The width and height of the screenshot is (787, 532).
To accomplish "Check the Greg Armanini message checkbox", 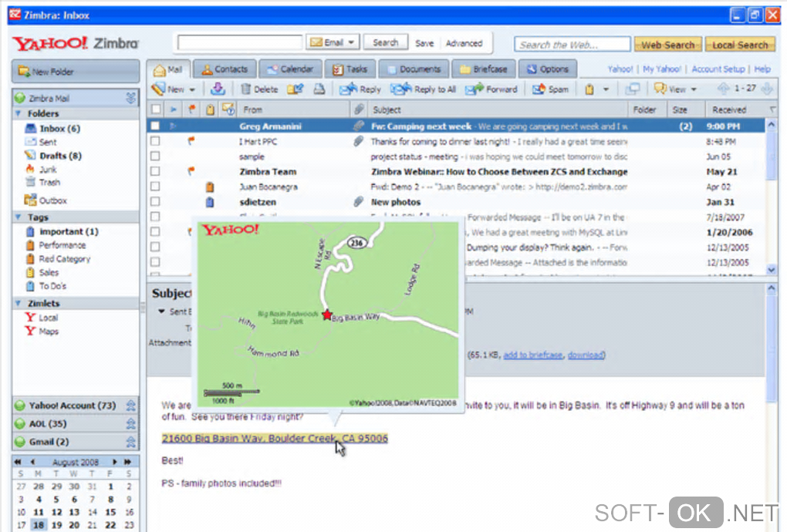I will point(156,126).
